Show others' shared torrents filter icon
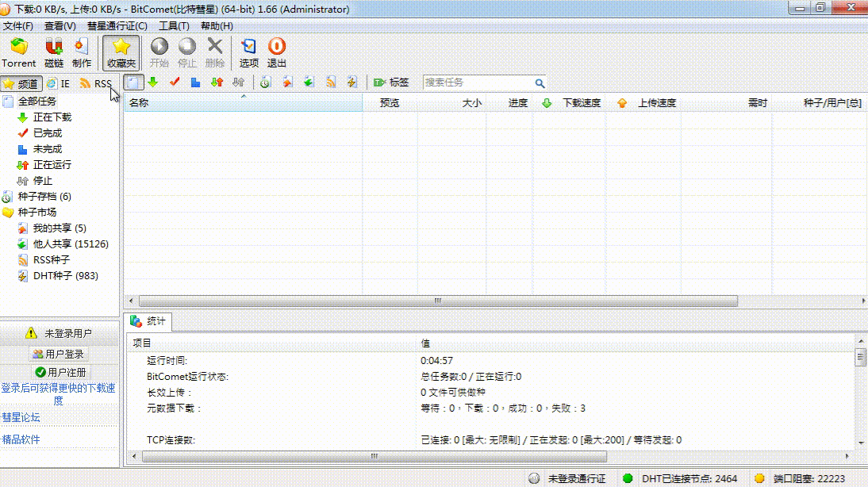 point(309,82)
